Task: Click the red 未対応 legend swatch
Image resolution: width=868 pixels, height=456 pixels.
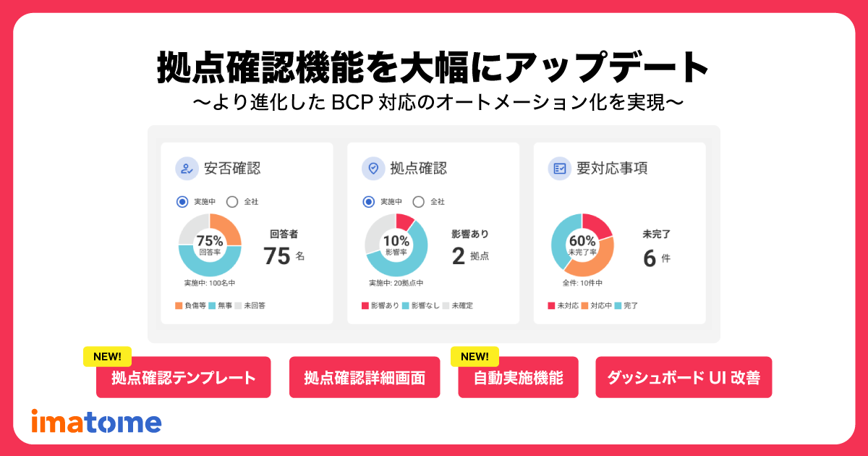Action: [x=552, y=306]
